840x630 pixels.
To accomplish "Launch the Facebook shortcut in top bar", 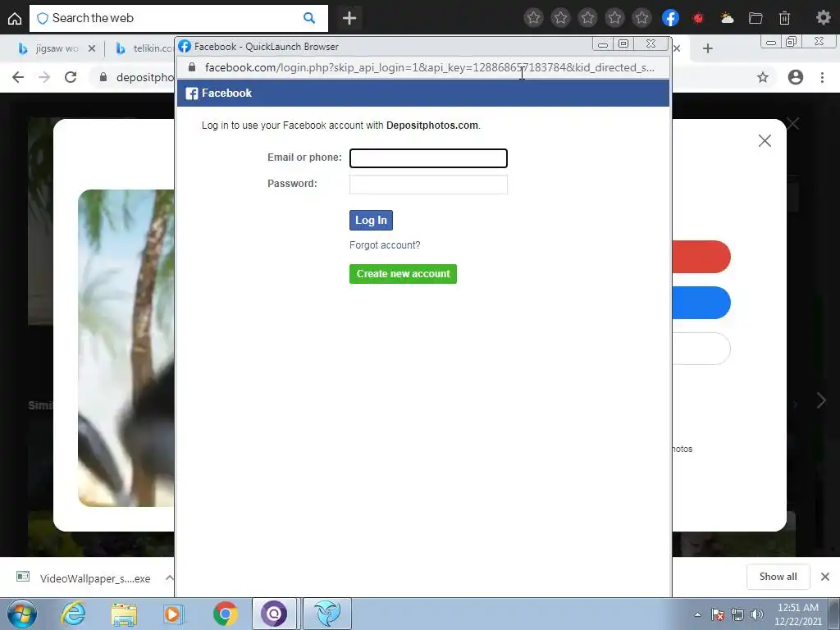I will point(670,18).
